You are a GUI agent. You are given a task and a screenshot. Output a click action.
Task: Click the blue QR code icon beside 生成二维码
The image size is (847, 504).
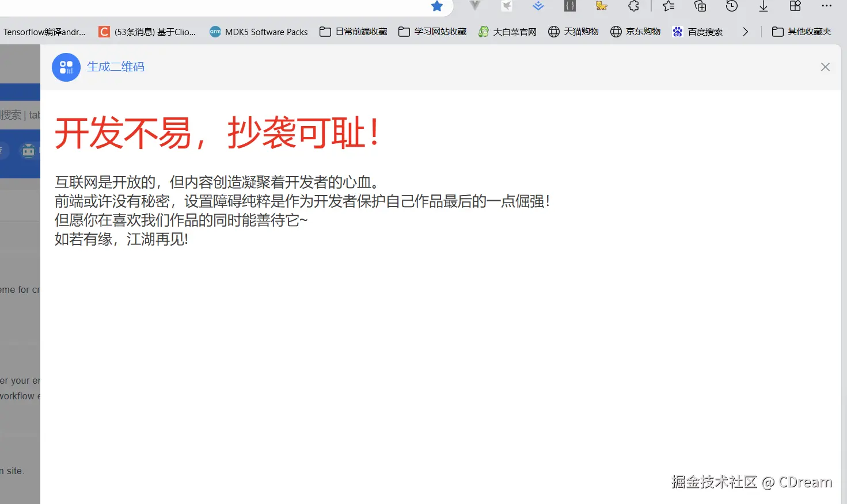[66, 67]
